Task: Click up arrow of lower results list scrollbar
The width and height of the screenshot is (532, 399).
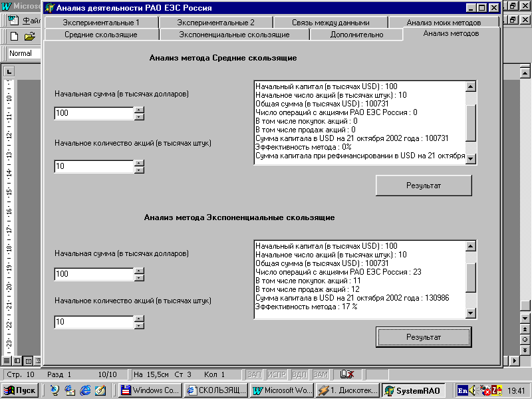Action: [471, 246]
